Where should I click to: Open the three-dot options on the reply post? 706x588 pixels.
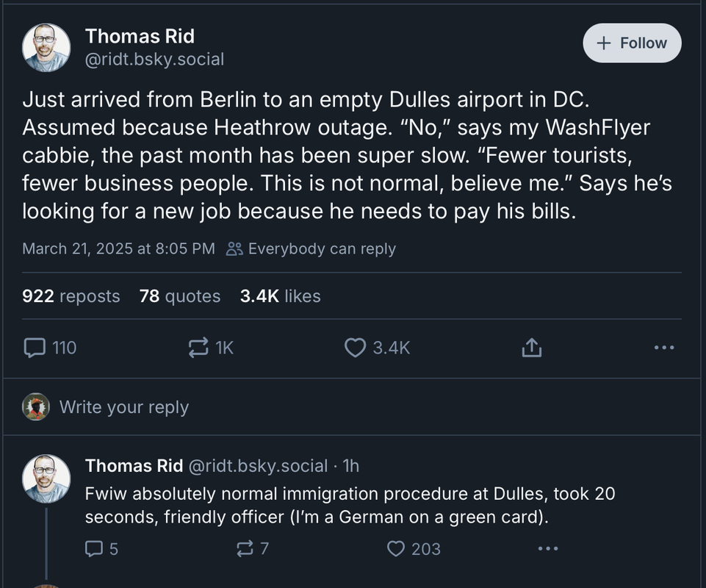(x=548, y=548)
